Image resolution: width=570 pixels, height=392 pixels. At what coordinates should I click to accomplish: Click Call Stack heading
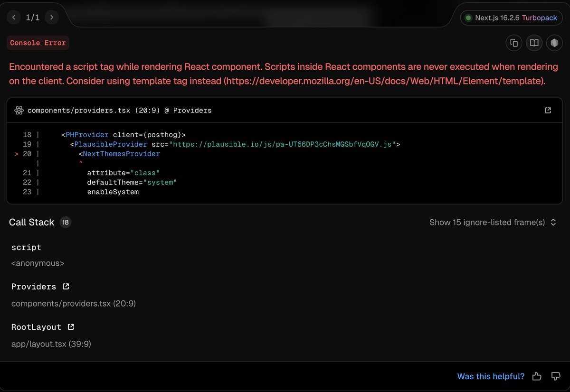[32, 222]
